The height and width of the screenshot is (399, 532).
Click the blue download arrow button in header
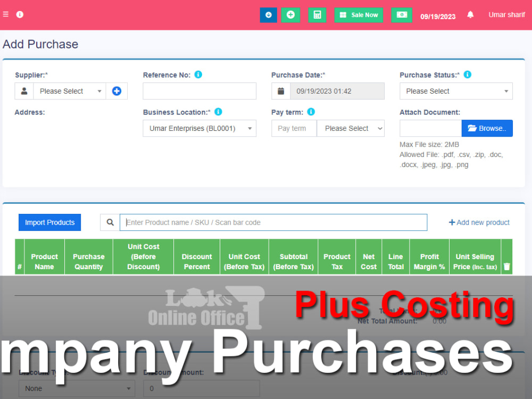click(268, 15)
